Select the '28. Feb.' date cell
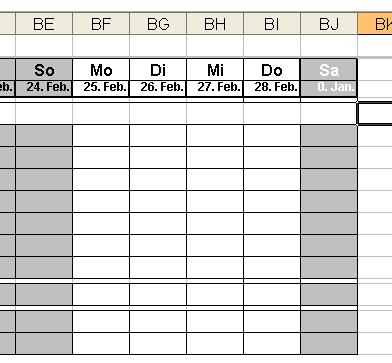Image resolution: width=392 pixels, height=363 pixels. 272,88
